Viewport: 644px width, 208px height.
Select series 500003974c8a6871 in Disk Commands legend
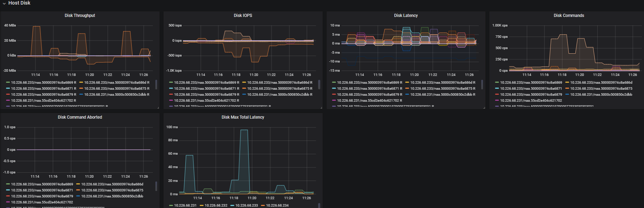click(531, 89)
